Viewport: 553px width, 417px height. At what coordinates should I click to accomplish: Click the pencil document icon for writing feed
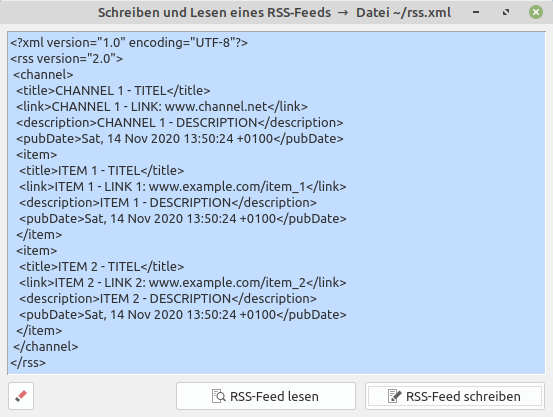coord(394,396)
